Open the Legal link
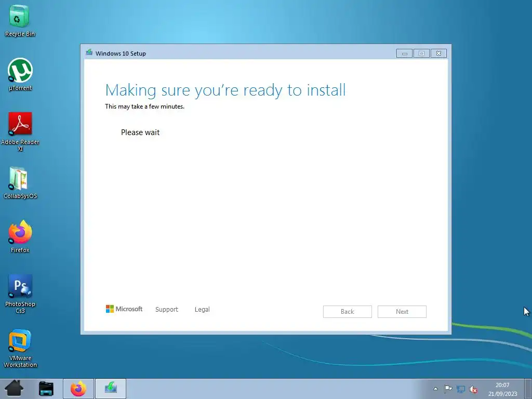The width and height of the screenshot is (532, 399). point(202,310)
